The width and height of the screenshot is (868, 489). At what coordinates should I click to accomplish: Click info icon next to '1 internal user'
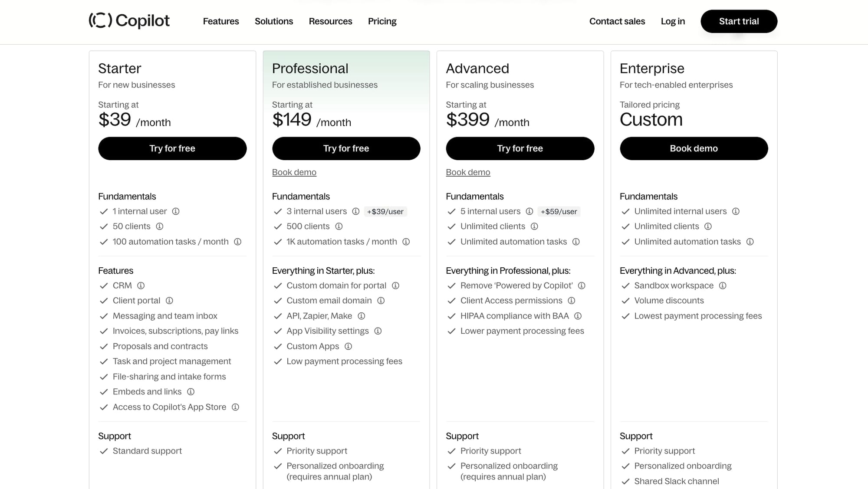click(x=175, y=211)
